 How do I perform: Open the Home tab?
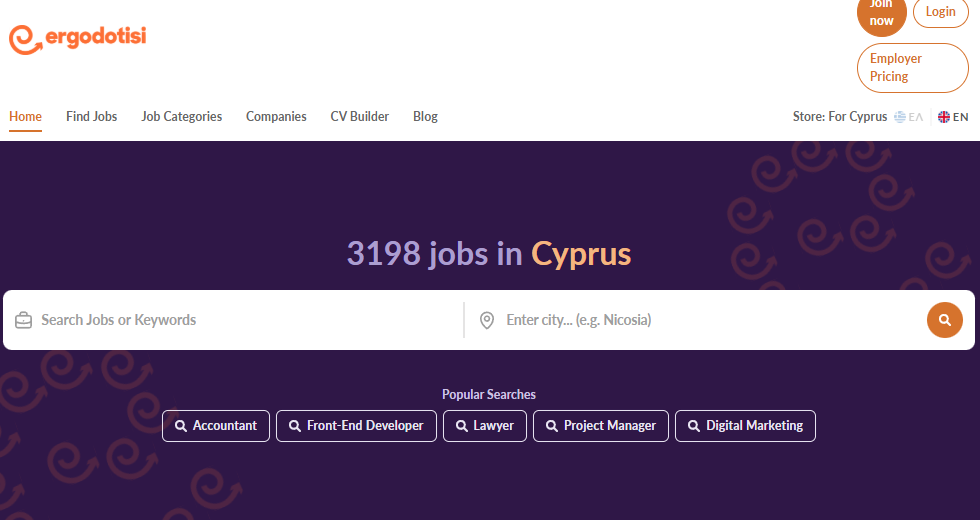point(26,117)
